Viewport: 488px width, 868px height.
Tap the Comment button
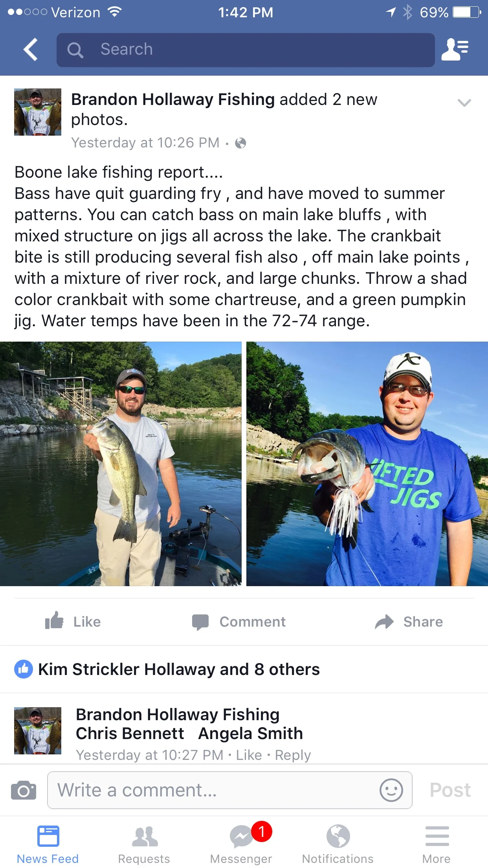pyautogui.click(x=239, y=622)
